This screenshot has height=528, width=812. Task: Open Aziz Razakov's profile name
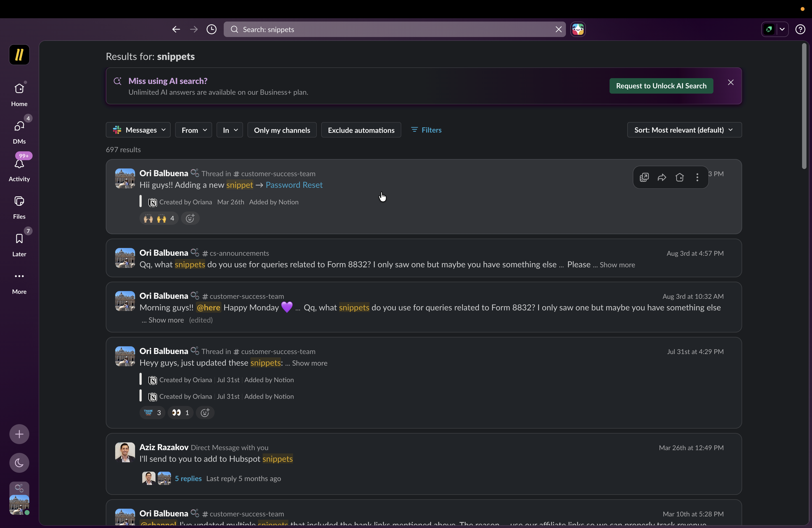(164, 447)
